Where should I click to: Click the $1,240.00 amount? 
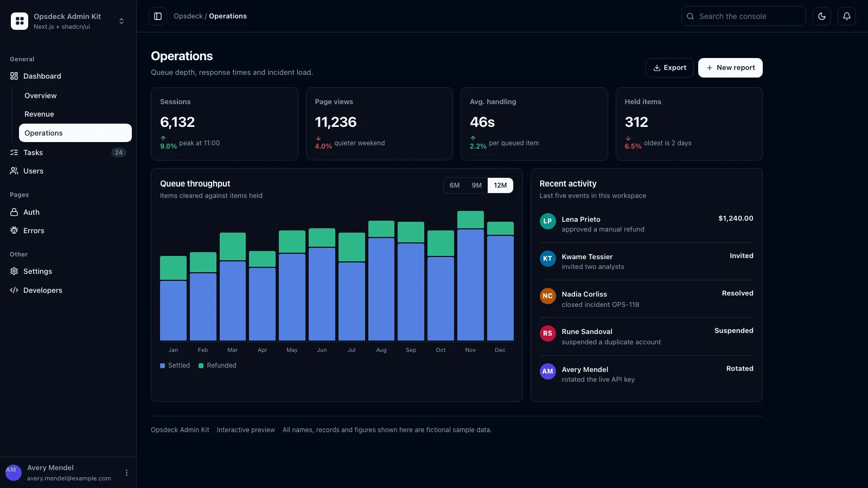point(736,219)
